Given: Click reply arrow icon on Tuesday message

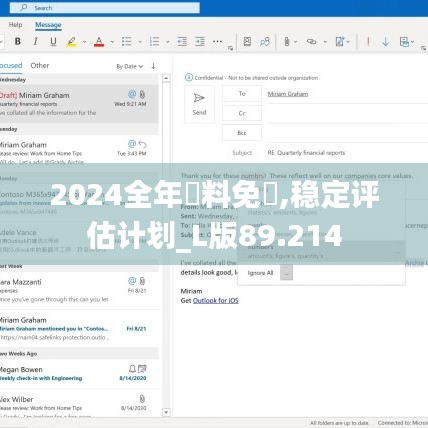Looking at the screenshot, I should (x=143, y=144).
